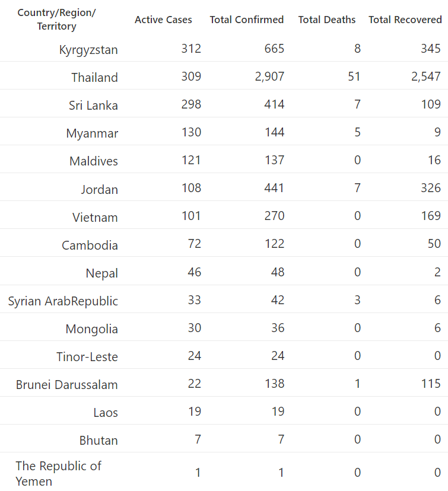Click Jordan's total recovered value 326

tap(431, 188)
